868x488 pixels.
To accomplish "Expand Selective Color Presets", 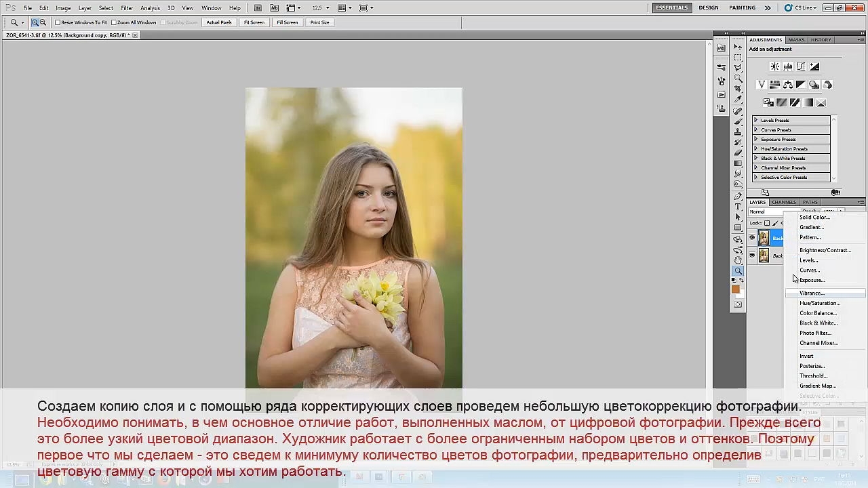I will pyautogui.click(x=755, y=177).
